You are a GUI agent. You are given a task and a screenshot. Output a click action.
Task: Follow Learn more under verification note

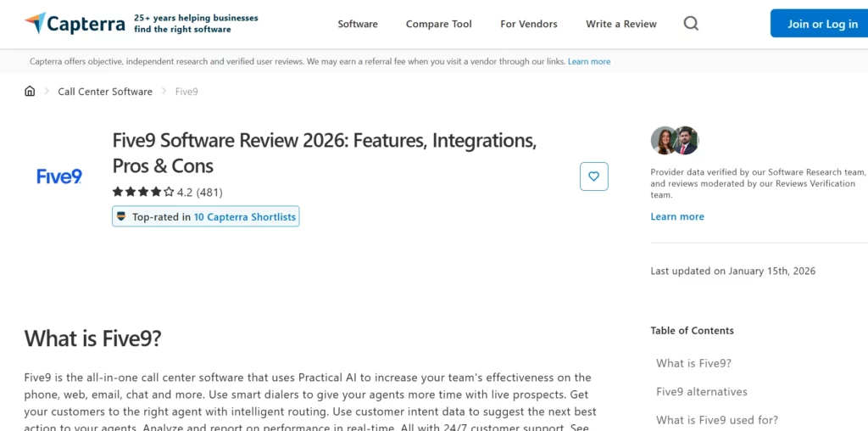[677, 216]
